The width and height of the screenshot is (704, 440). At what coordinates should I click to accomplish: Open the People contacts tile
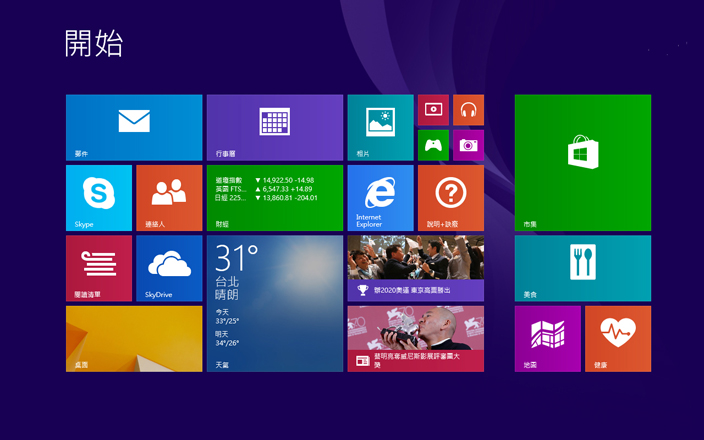[x=169, y=198]
